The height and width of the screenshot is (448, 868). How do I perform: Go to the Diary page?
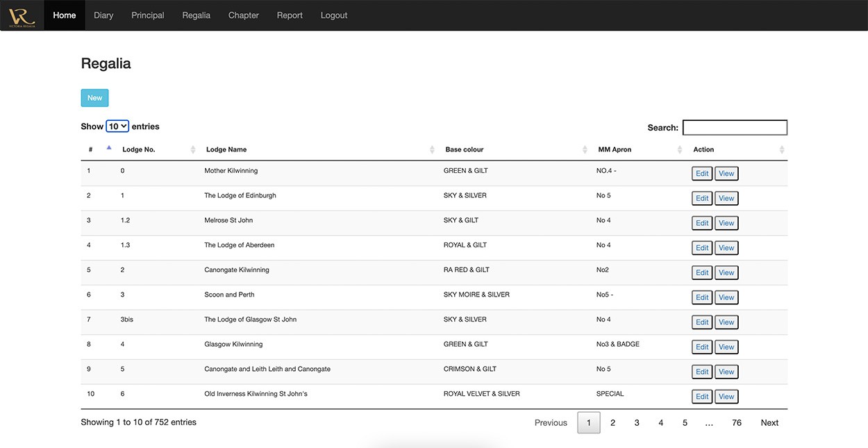[x=103, y=15]
